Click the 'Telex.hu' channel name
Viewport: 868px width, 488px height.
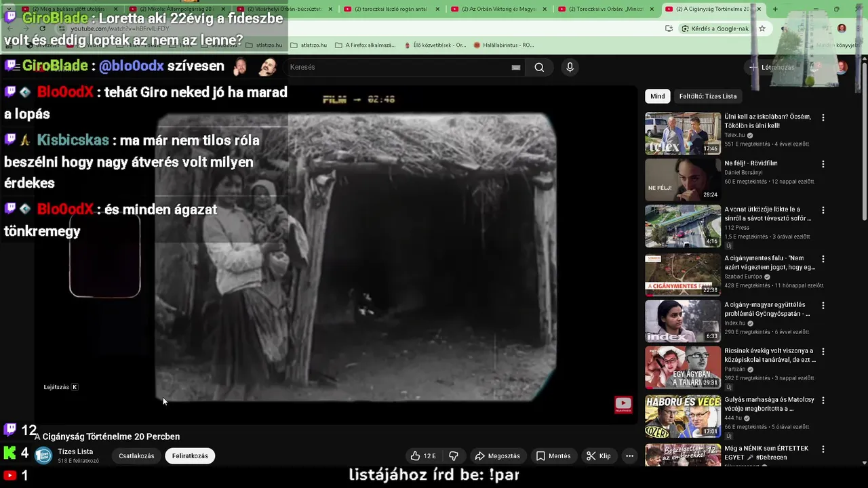click(734, 136)
